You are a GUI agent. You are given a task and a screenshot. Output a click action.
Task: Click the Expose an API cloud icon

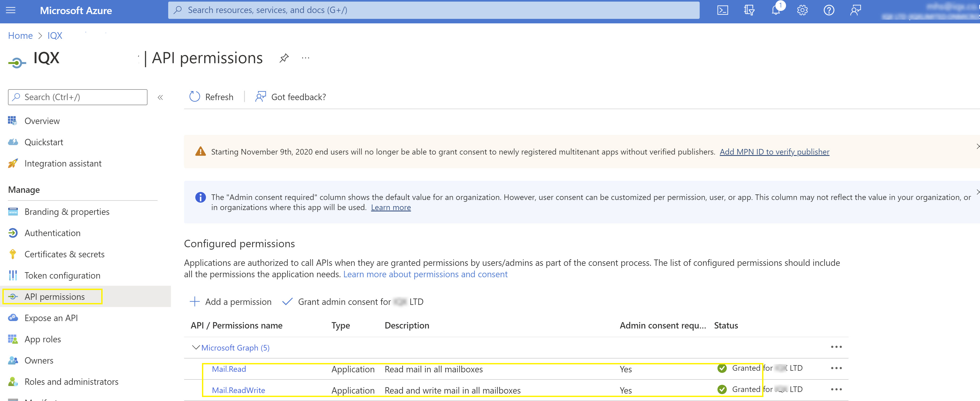click(12, 318)
